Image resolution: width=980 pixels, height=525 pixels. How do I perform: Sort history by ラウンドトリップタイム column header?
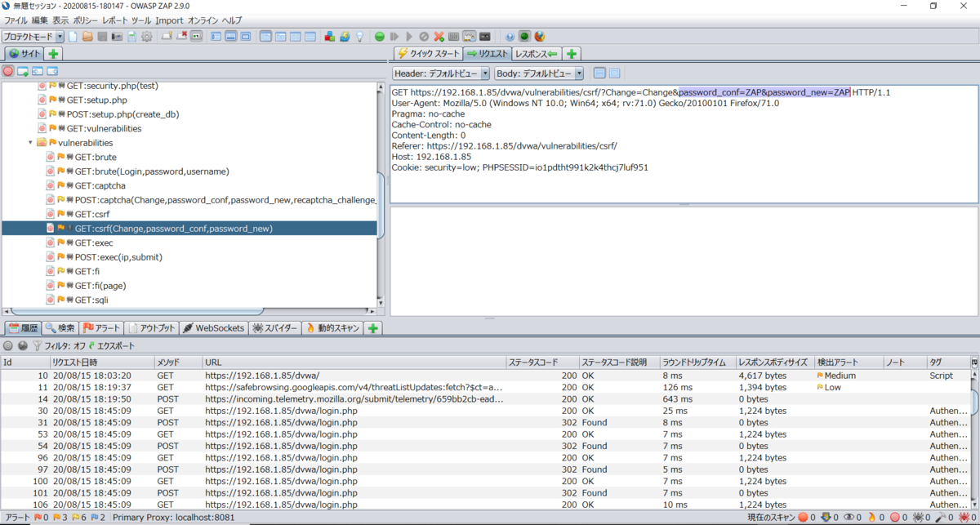[697, 362]
